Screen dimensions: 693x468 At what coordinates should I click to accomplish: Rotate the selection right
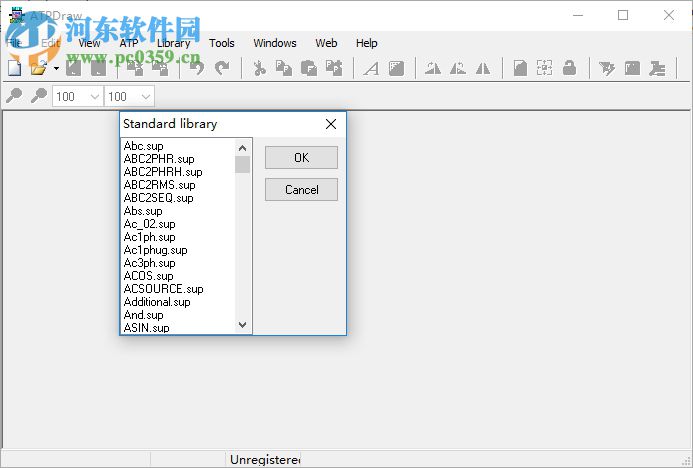click(x=458, y=68)
